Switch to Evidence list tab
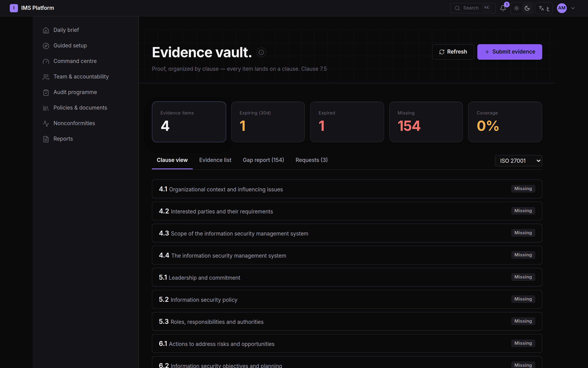This screenshot has height=368, width=588. 215,160
